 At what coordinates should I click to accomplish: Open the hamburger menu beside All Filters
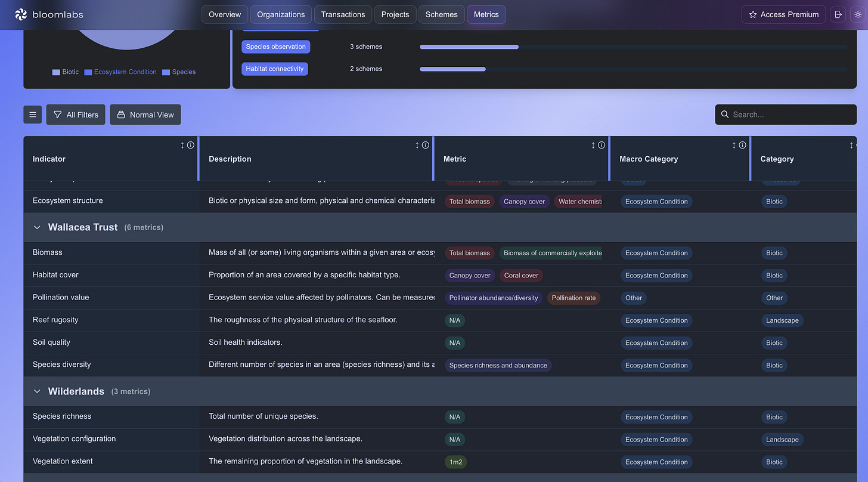32,115
